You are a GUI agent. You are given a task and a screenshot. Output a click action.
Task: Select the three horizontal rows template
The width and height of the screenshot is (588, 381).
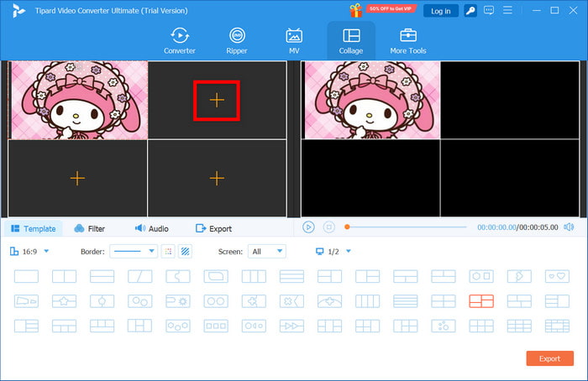pyautogui.click(x=291, y=276)
